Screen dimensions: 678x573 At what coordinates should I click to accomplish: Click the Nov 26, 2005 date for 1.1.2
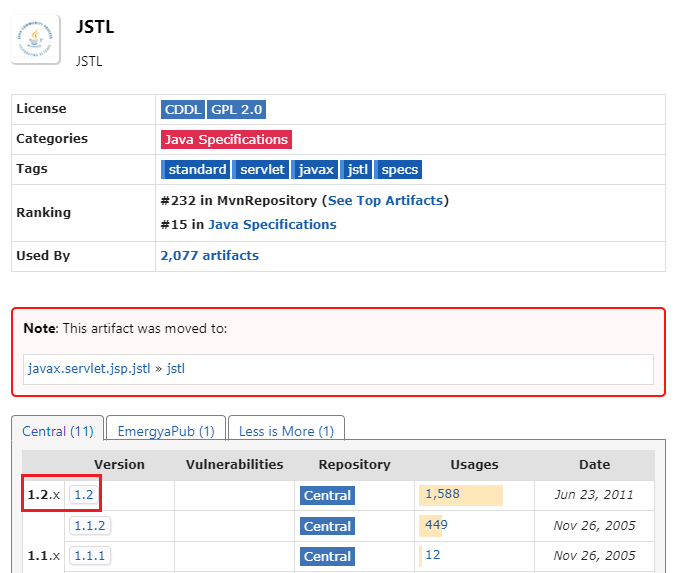tap(595, 525)
